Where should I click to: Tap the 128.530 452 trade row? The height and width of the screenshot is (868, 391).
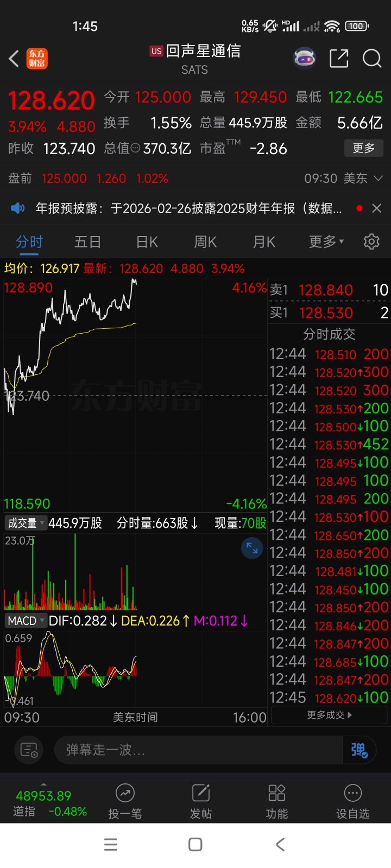coord(329,444)
